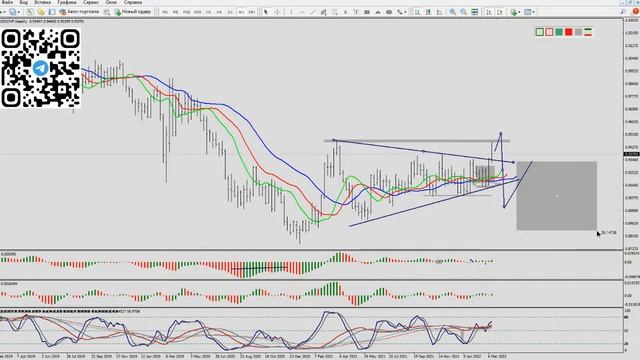Switch chart to D1 timeframe

point(230,12)
